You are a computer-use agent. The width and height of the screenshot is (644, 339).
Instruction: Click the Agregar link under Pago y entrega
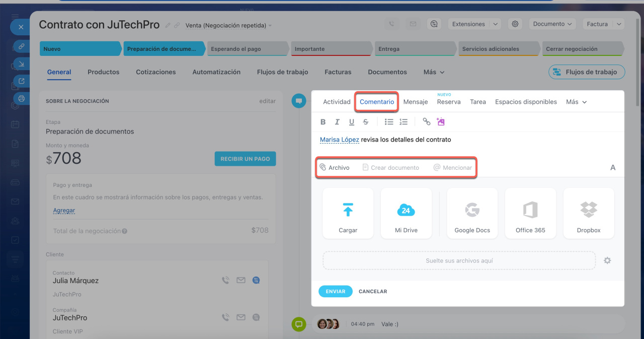click(64, 211)
